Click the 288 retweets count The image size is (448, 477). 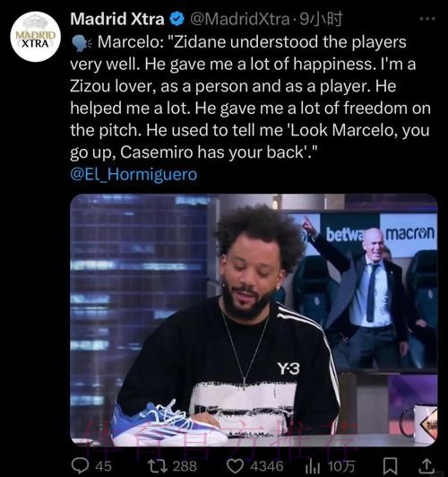(x=185, y=466)
